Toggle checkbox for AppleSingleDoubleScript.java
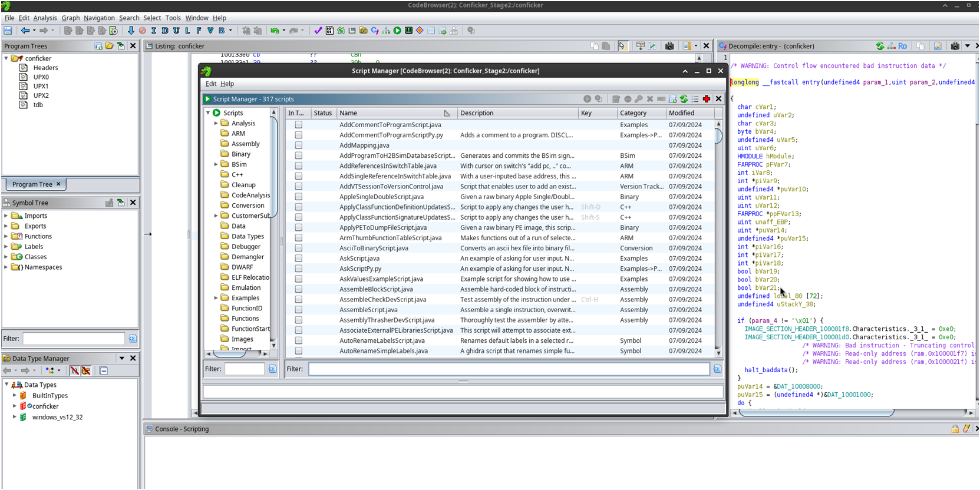980x490 pixels. tap(299, 197)
